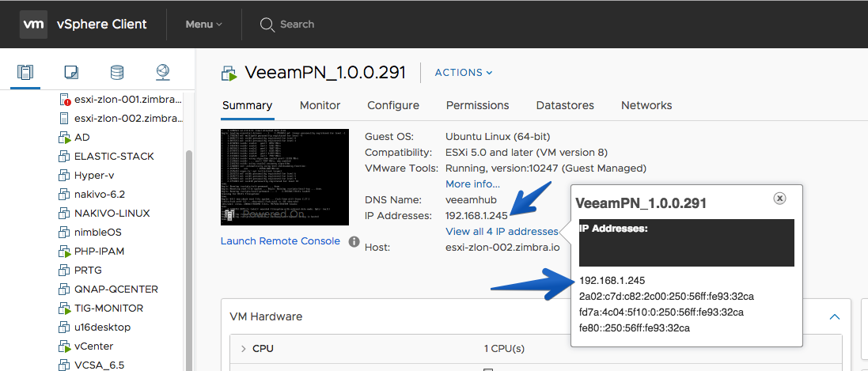Collapse the VM Hardware panel
The width and height of the screenshot is (868, 371).
click(835, 316)
